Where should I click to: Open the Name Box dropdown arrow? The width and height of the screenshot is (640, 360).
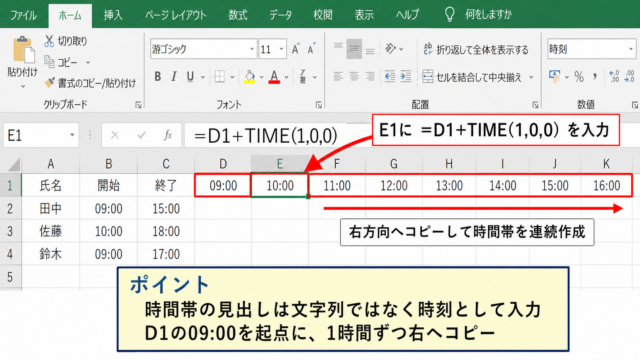pos(72,135)
